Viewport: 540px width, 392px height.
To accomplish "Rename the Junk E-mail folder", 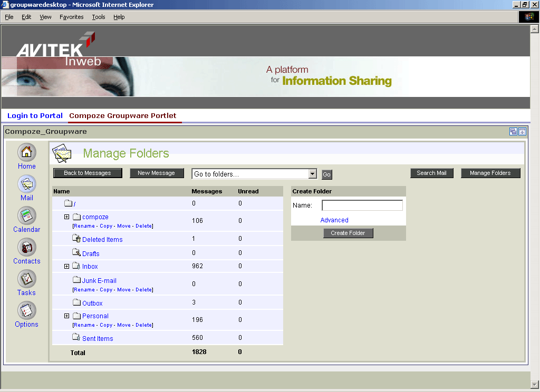I will click(x=84, y=290).
